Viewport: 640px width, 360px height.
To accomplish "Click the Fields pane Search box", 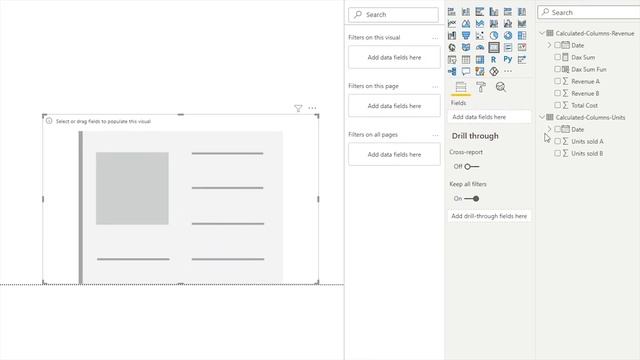I will click(589, 13).
